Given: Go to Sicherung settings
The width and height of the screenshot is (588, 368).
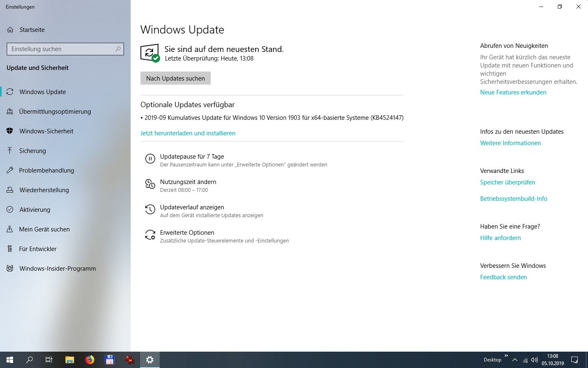Looking at the screenshot, I should click(x=65, y=151).
